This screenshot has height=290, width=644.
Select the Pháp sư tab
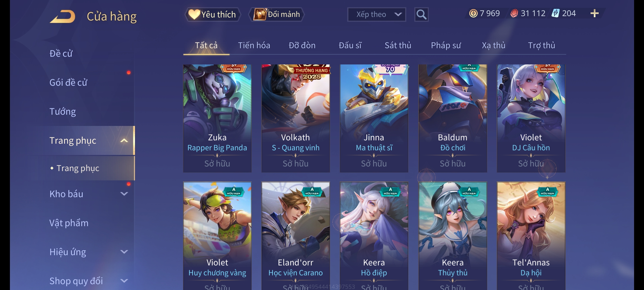(446, 45)
